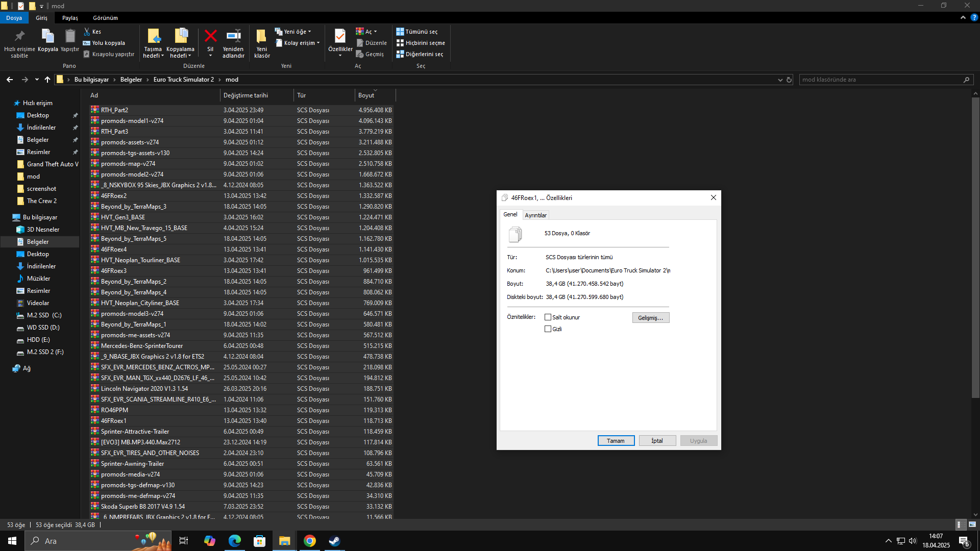Image resolution: width=980 pixels, height=551 pixels.
Task: Switch to the Ayrıntılar tab
Action: (x=535, y=215)
